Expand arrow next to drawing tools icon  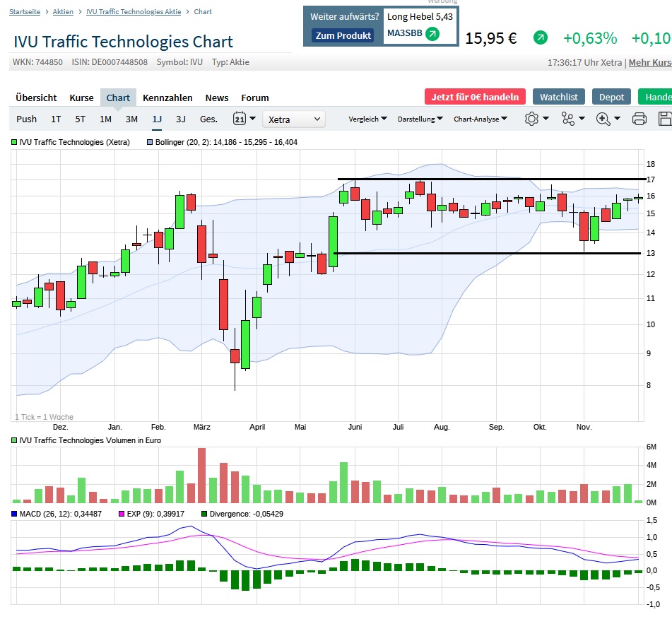(582, 118)
